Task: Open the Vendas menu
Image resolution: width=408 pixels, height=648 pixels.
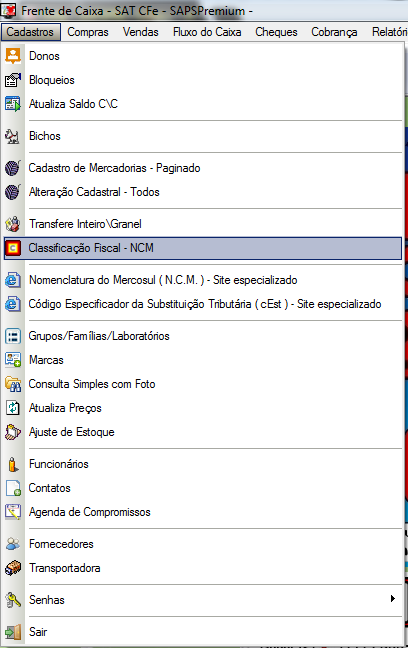Action: pyautogui.click(x=141, y=32)
